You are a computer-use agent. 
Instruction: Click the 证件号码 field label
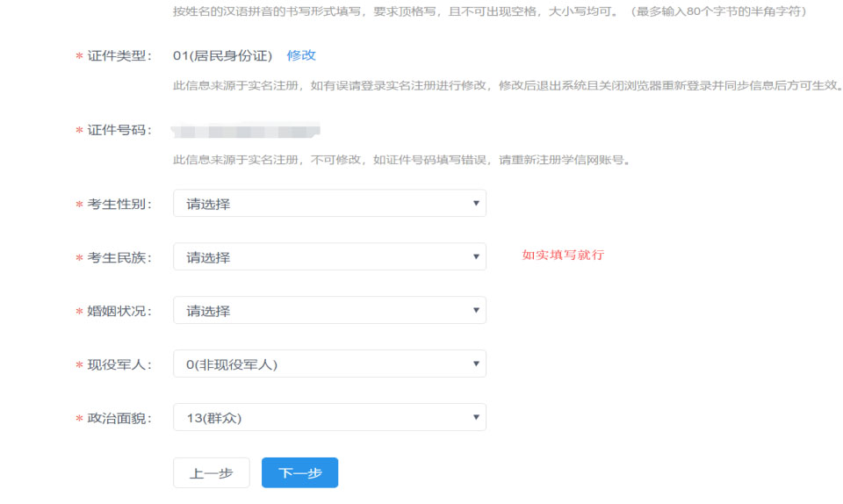coord(119,130)
